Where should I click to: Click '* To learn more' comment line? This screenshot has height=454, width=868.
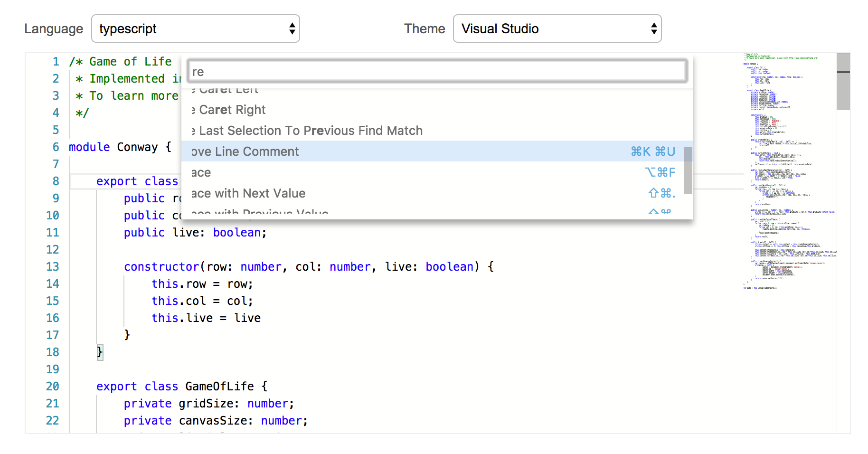[127, 96]
